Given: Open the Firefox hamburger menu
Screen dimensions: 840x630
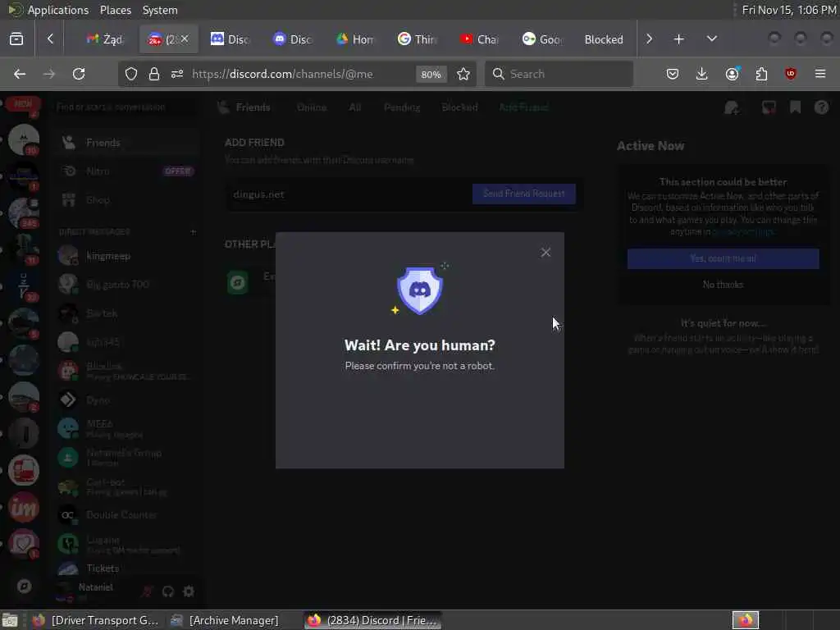Looking at the screenshot, I should click(820, 74).
